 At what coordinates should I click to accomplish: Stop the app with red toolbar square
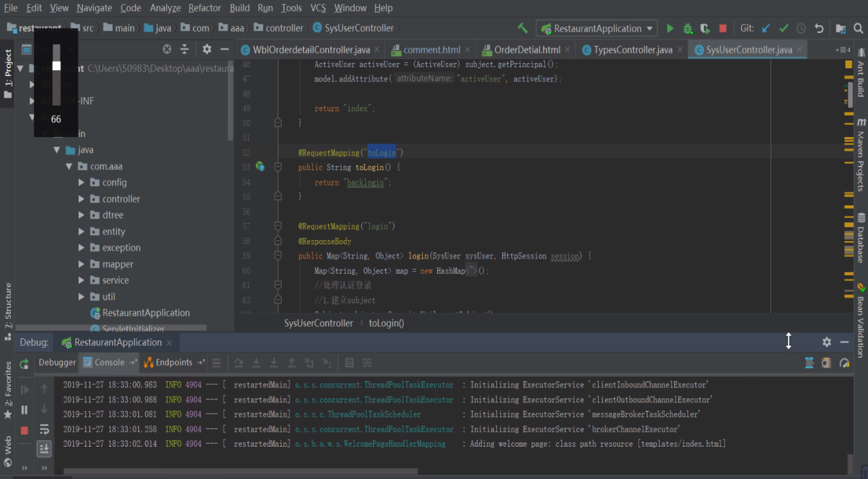(723, 28)
